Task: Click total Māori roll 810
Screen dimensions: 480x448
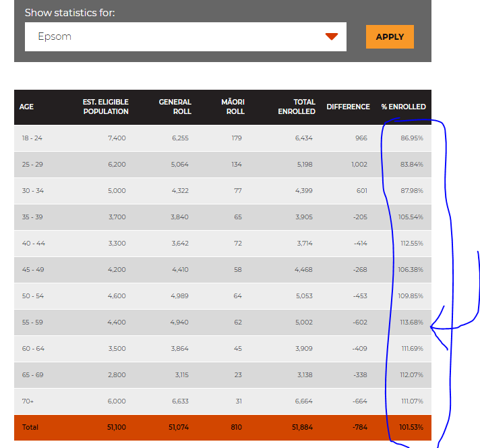Action: point(237,427)
